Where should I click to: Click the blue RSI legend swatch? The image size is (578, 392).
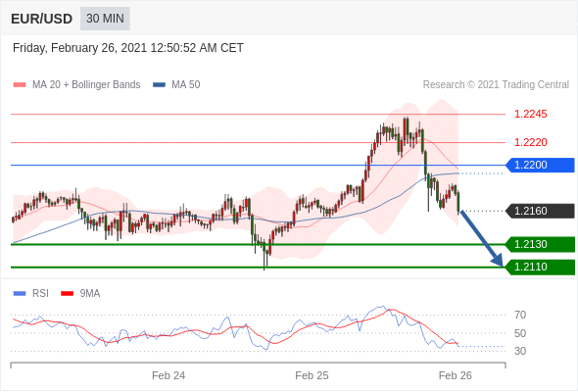[x=20, y=294]
